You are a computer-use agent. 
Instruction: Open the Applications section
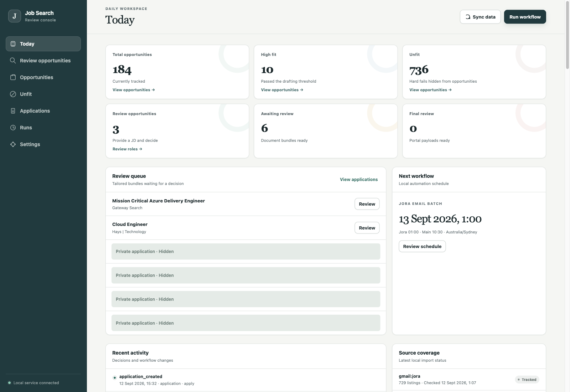click(43, 111)
